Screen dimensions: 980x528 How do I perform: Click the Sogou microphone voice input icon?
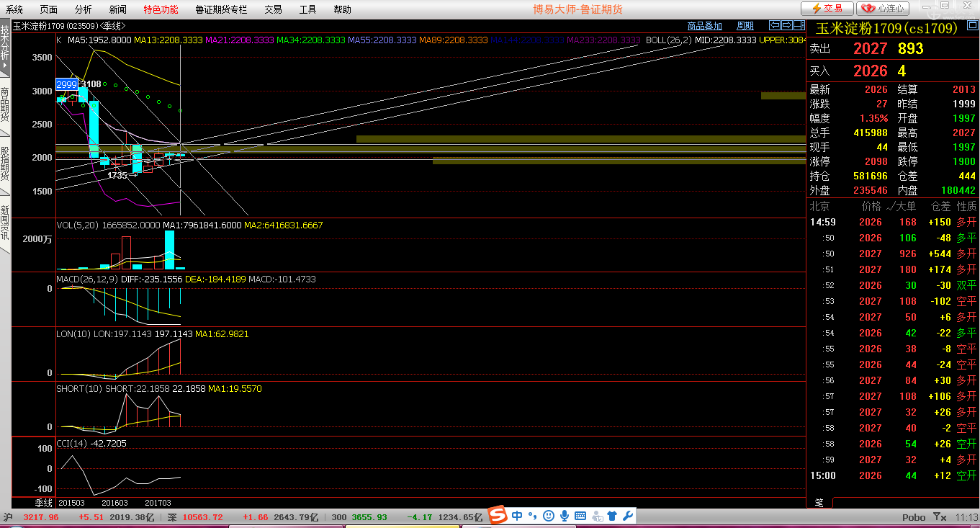pyautogui.click(x=565, y=516)
